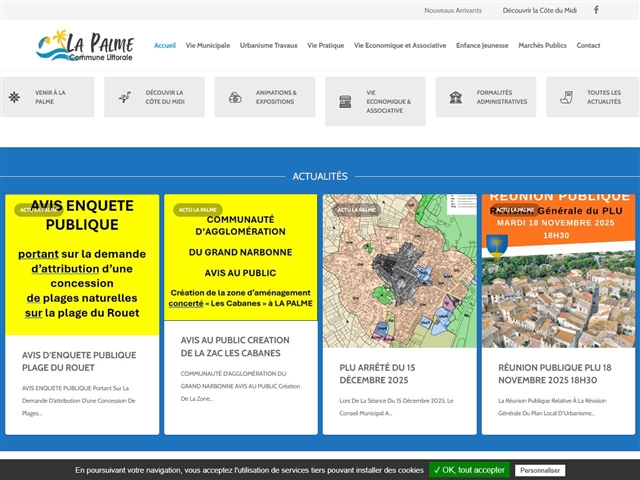This screenshot has width=640, height=480.
Task: Click the Formalités Administratives building icon
Action: pyautogui.click(x=456, y=97)
